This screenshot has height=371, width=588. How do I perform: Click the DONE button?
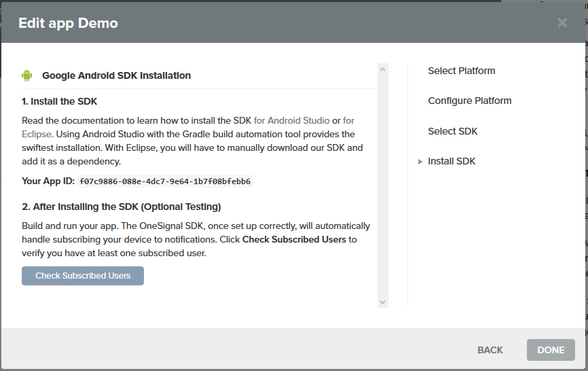coord(551,350)
